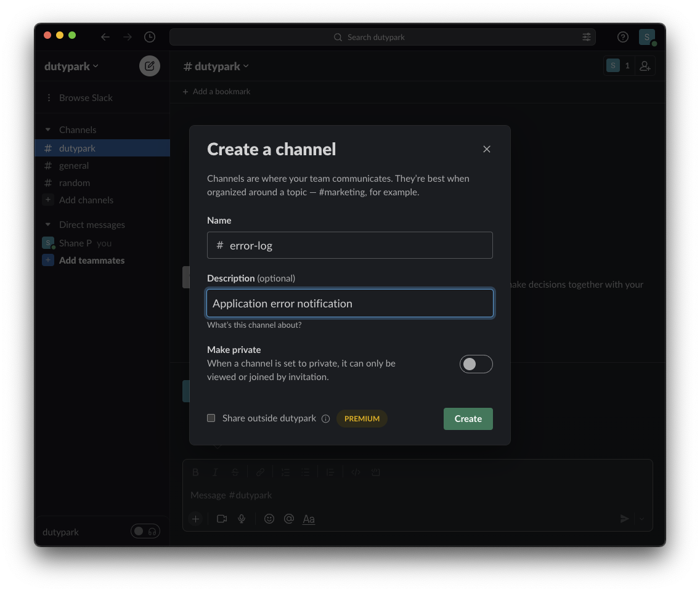Insert a code block in composer

[375, 472]
